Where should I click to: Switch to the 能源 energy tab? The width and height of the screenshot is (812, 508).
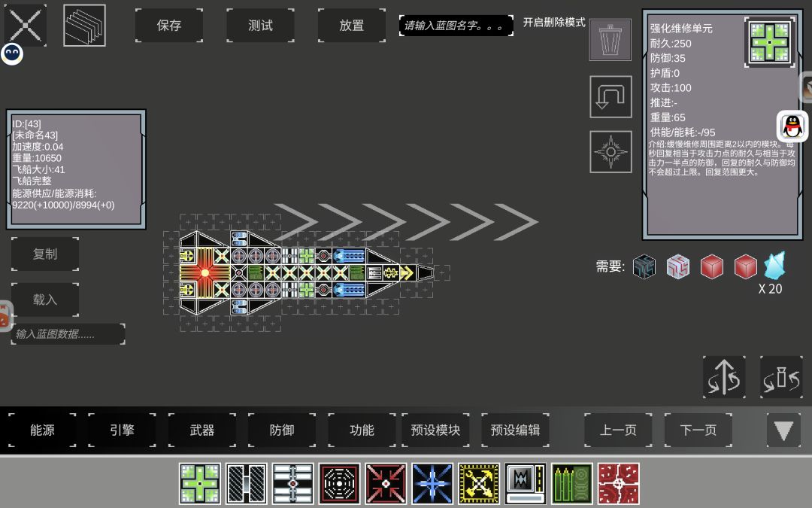click(42, 430)
